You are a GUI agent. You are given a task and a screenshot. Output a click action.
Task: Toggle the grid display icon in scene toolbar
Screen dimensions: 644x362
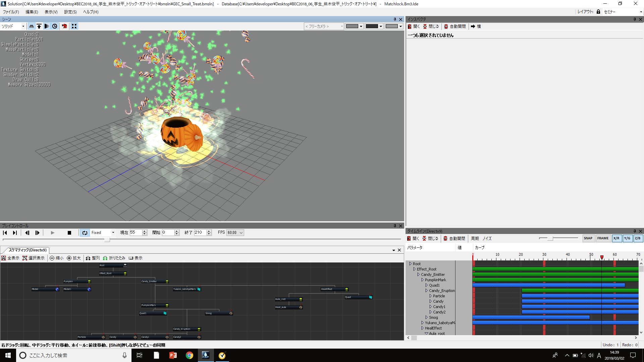[31, 26]
